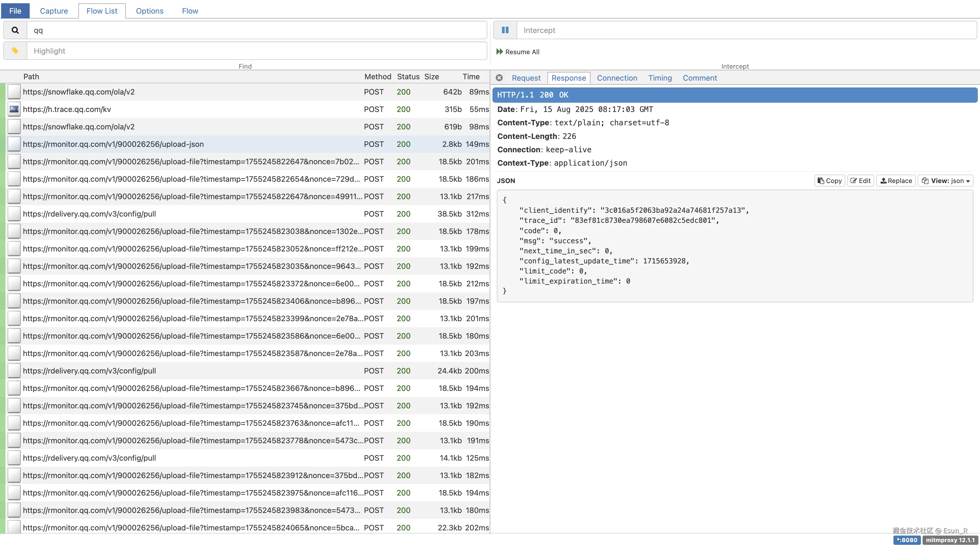Click the Resume All button
Screen dimensions: 980x547
point(518,52)
